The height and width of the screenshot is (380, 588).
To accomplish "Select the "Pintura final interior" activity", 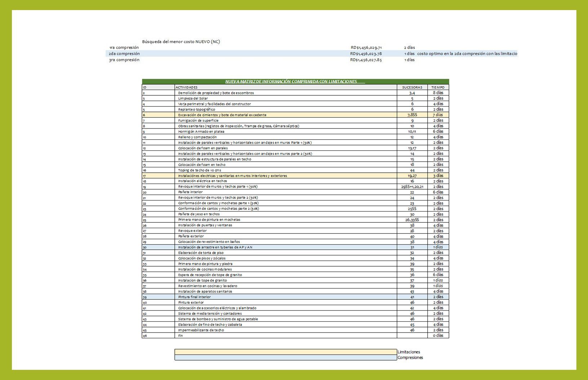I will pos(195,297).
